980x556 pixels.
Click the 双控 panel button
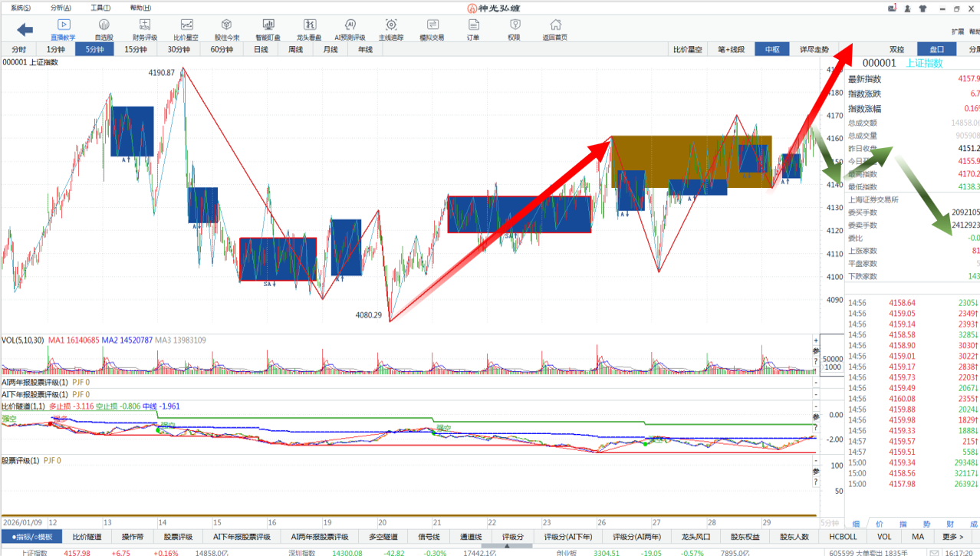(896, 49)
